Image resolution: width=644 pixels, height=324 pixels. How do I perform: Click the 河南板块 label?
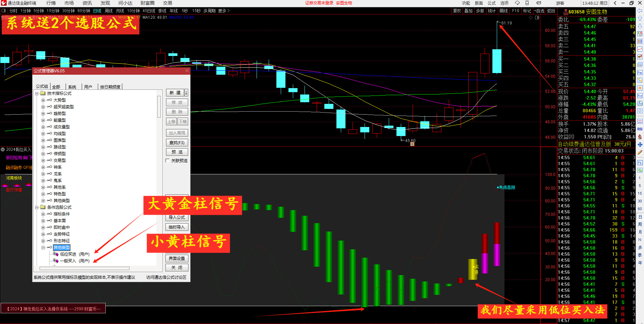click(14, 178)
